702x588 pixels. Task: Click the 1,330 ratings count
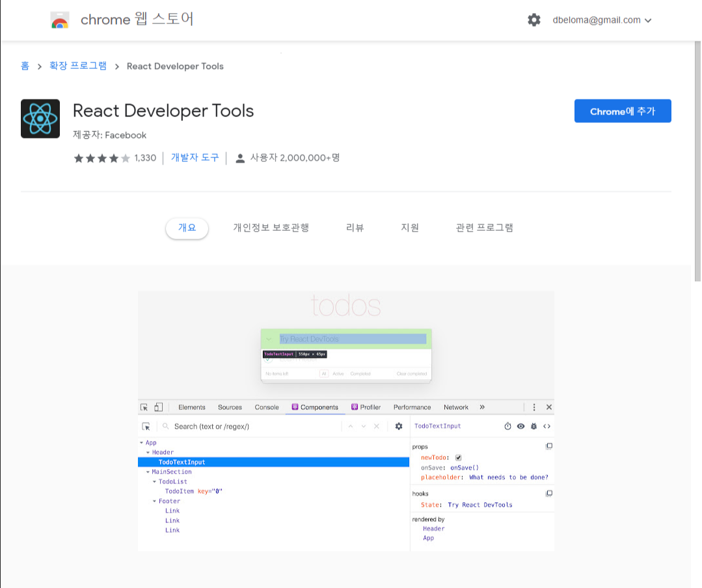point(145,158)
